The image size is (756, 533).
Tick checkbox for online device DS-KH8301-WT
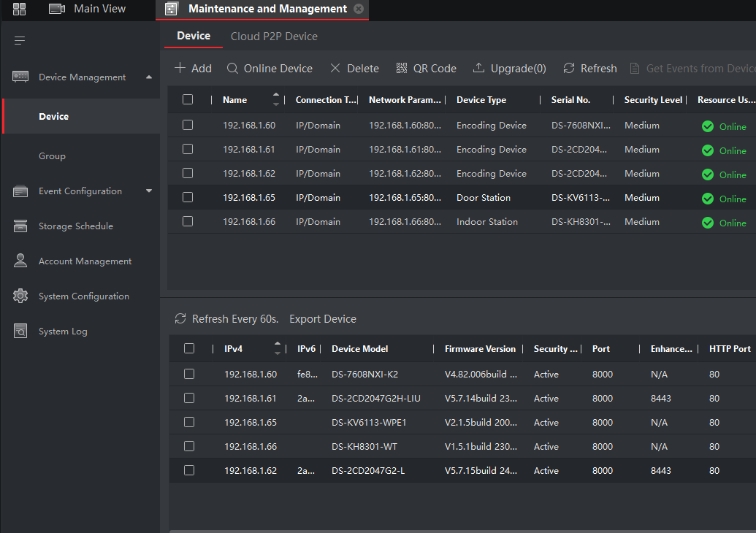click(x=189, y=447)
